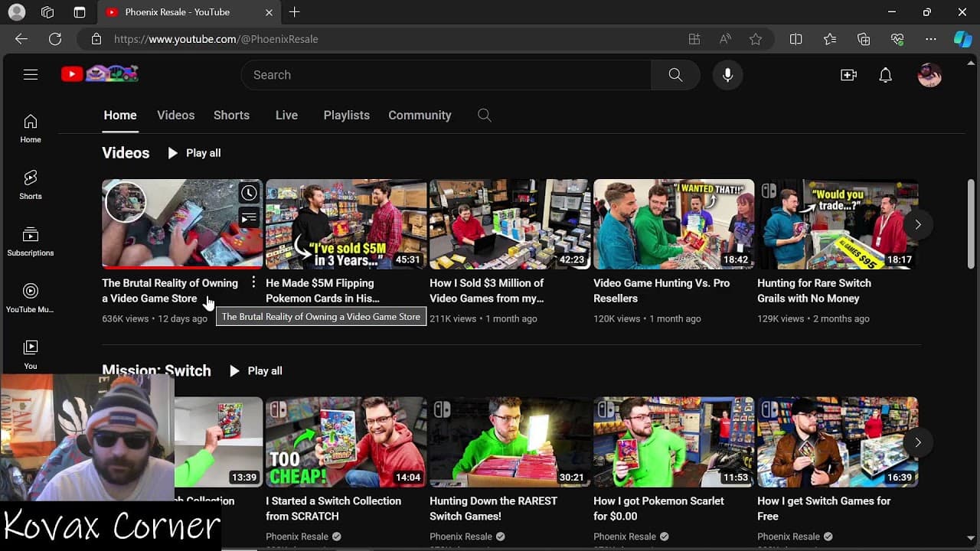Open the apps icon in the address bar

(x=694, y=39)
